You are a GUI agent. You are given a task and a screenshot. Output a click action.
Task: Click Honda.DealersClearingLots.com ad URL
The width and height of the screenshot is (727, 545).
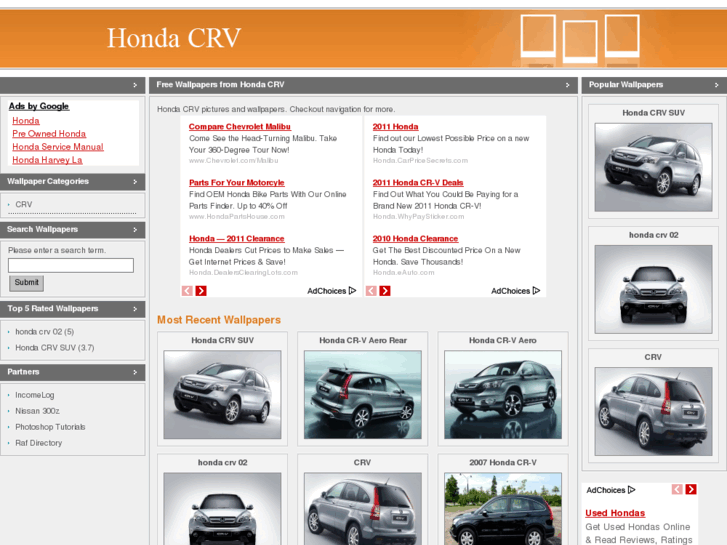(x=243, y=272)
